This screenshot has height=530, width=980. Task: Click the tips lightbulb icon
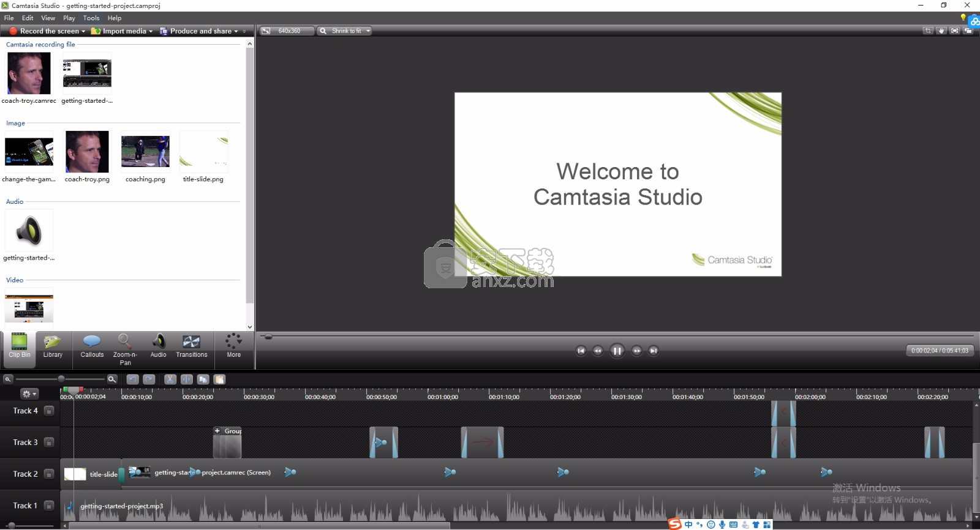tap(963, 17)
